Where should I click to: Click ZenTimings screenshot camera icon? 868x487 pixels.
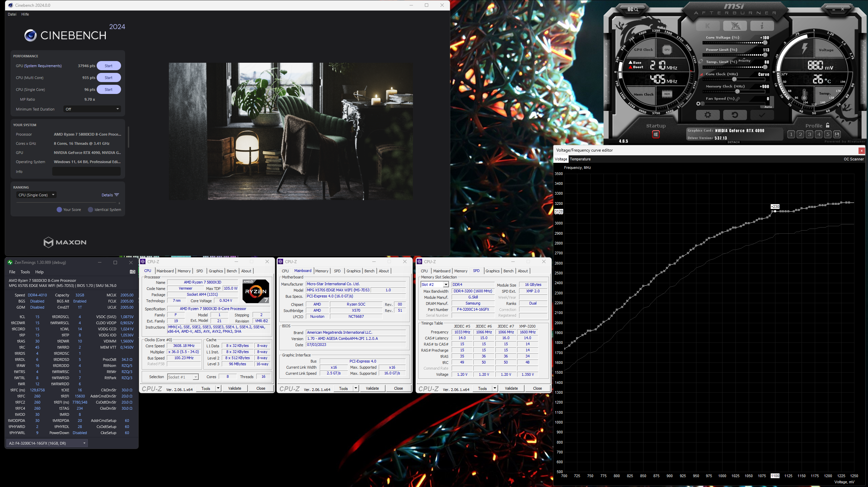coord(132,272)
